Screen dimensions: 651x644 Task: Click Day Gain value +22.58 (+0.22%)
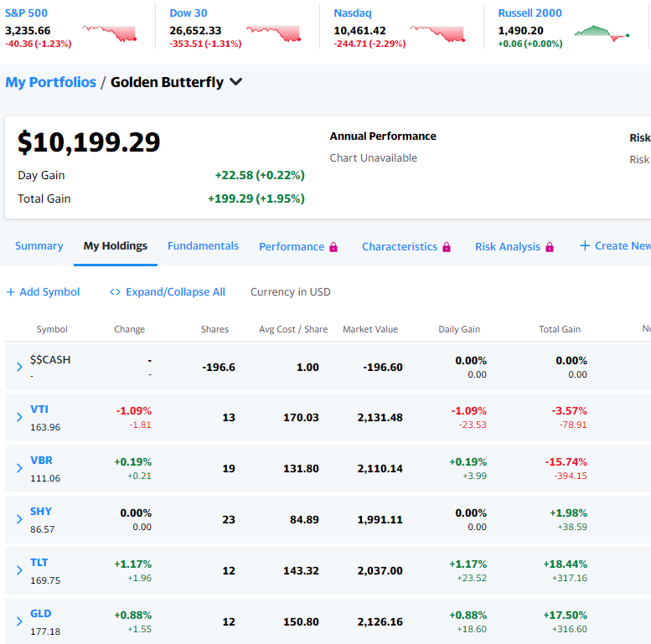click(x=260, y=175)
